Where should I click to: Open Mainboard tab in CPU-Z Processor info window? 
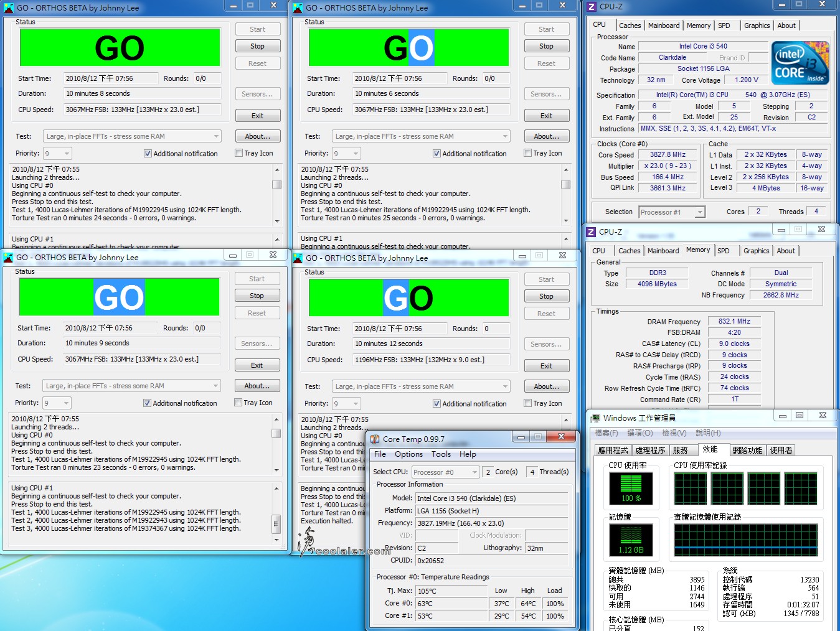[x=664, y=26]
